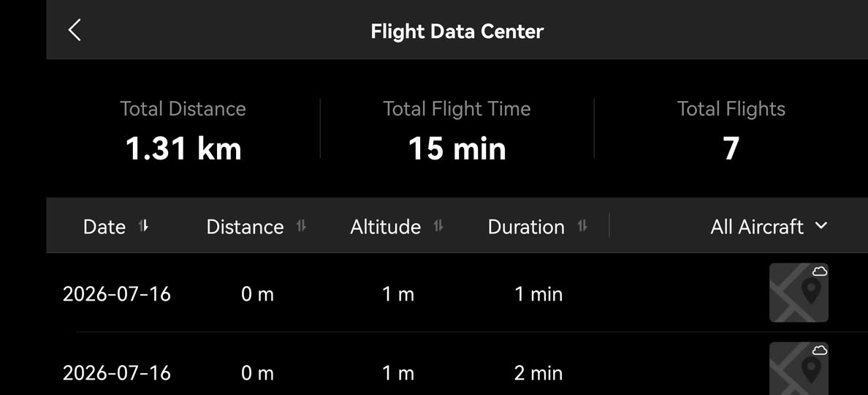Open the 2026-07-16 flight lasting 2 min

457,364
